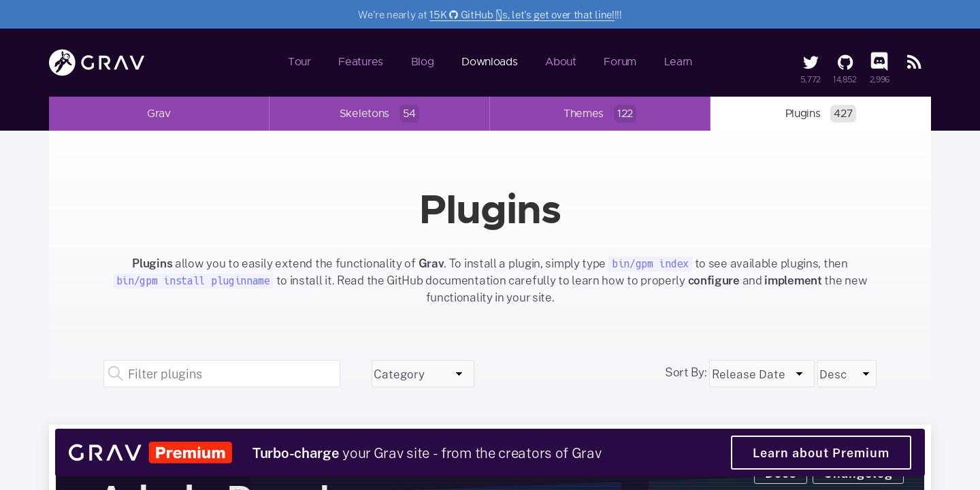The height and width of the screenshot is (490, 980).
Task: Expand the Category dropdown
Action: pos(423,374)
